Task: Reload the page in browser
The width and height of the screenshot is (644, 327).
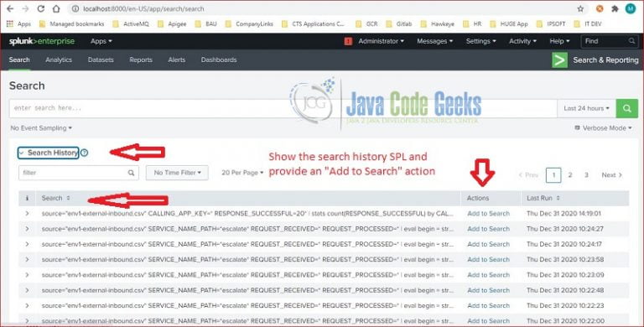Action: pyautogui.click(x=40, y=8)
